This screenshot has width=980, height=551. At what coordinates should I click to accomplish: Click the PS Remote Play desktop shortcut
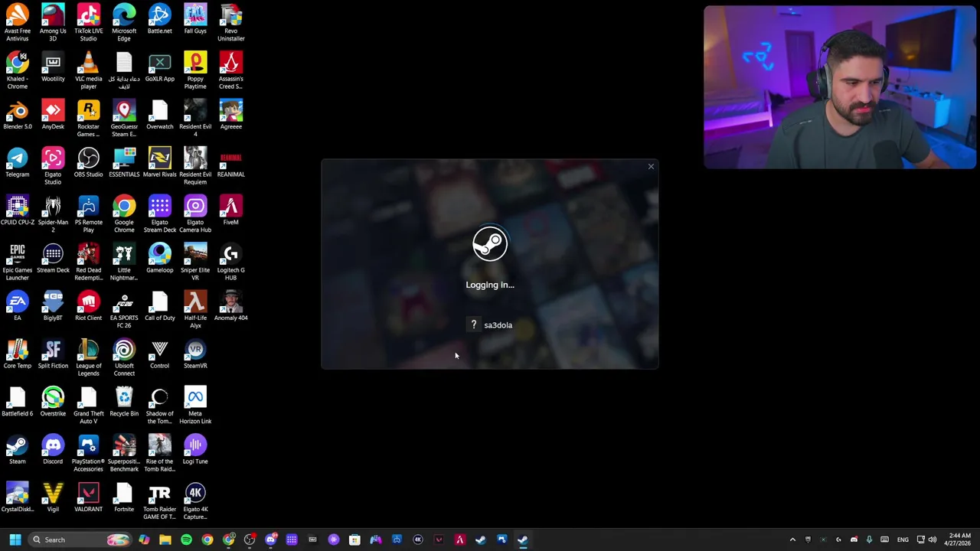[88, 214]
